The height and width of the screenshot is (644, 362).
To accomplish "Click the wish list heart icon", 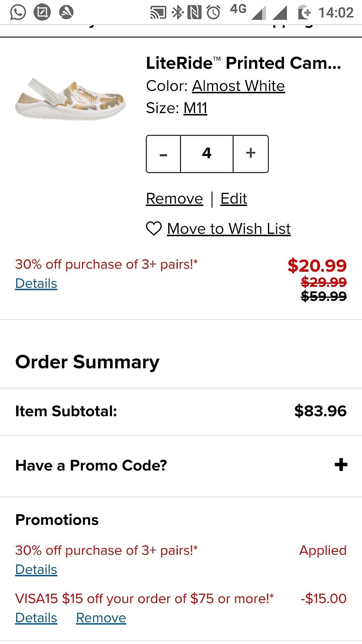I will tap(154, 229).
